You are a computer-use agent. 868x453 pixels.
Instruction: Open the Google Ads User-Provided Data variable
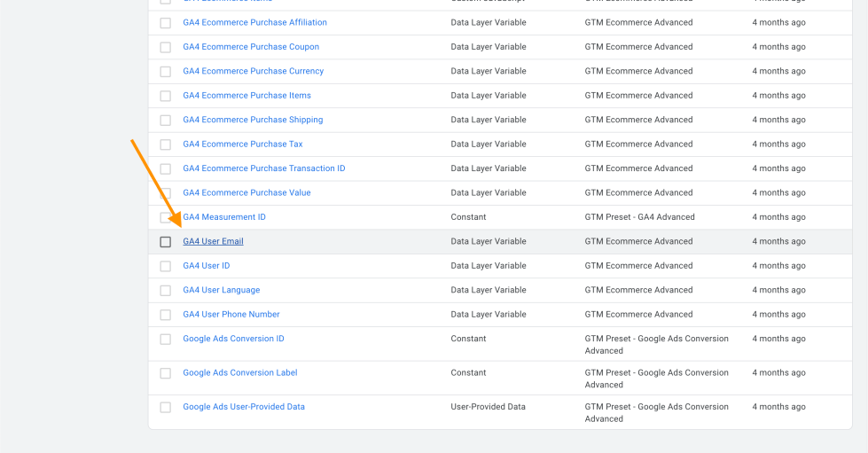coord(243,407)
